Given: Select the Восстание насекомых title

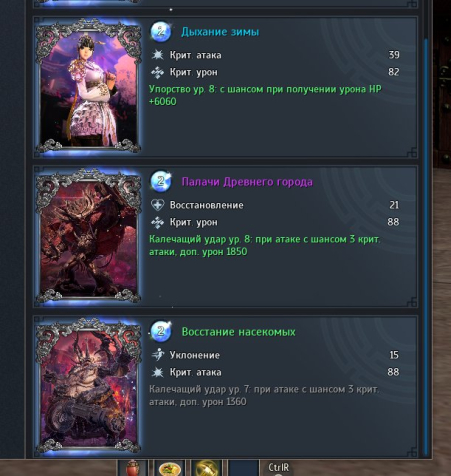Looking at the screenshot, I should (238, 332).
